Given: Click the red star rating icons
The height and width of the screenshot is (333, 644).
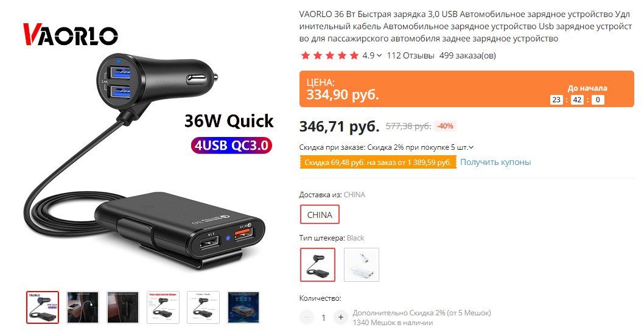Looking at the screenshot, I should coord(330,55).
